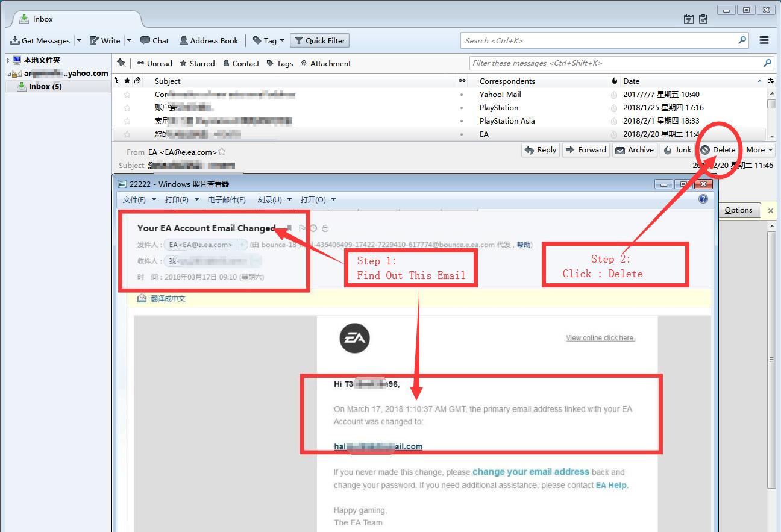
Task: Click Reply in the message header
Action: point(541,150)
